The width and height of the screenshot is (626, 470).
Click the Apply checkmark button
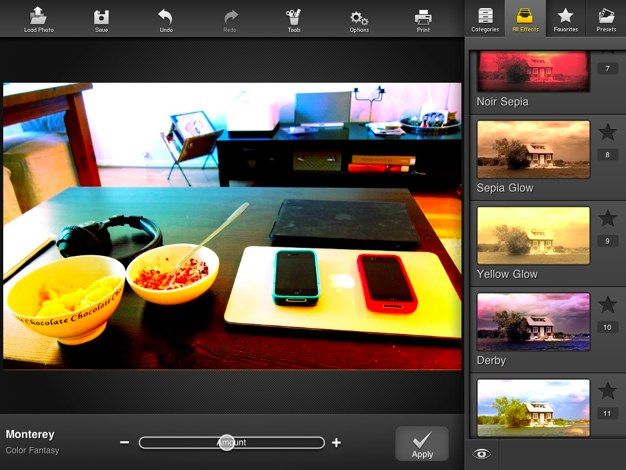coord(422,444)
